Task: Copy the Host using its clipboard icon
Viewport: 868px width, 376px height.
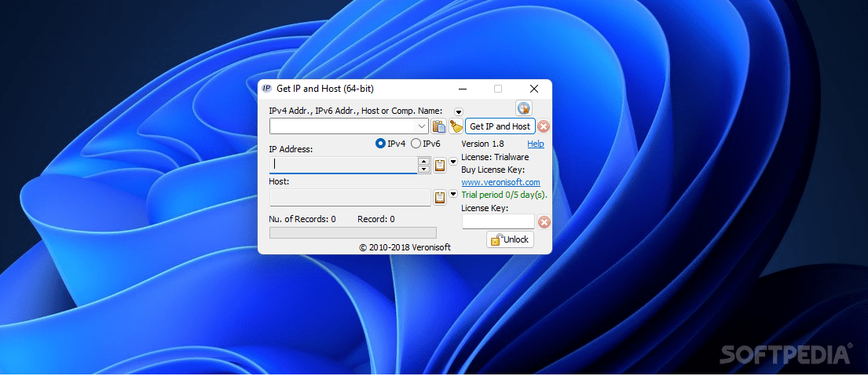Action: (440, 197)
